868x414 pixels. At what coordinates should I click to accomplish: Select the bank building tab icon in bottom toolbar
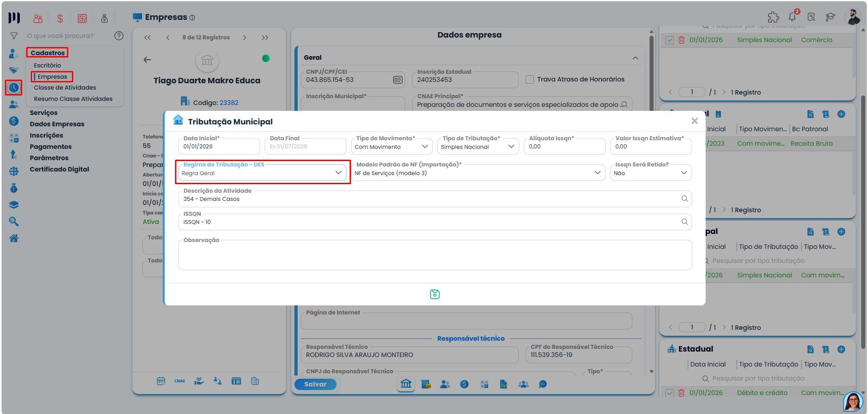[x=406, y=384]
